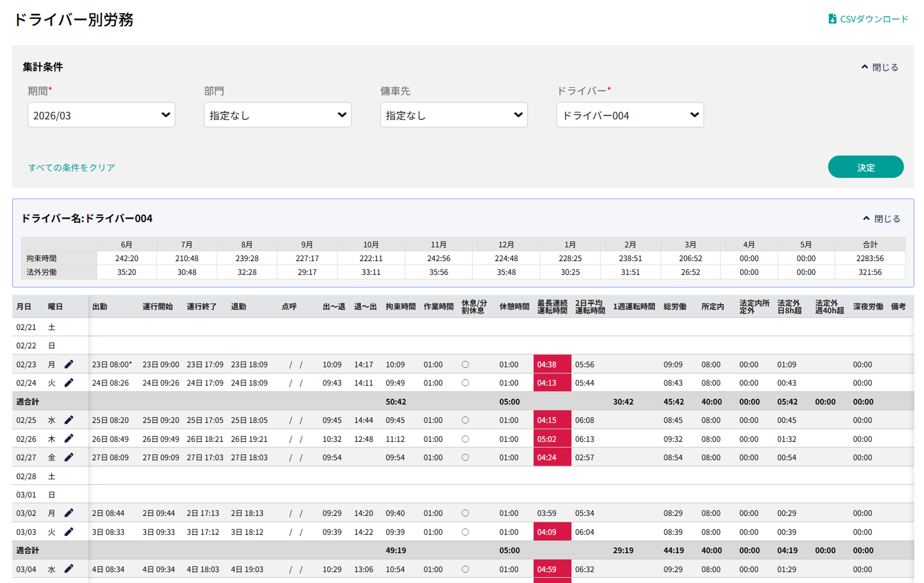Image resolution: width=924 pixels, height=583 pixels.
Task: Click red 05:02 continuous driving cell
Action: coord(552,439)
